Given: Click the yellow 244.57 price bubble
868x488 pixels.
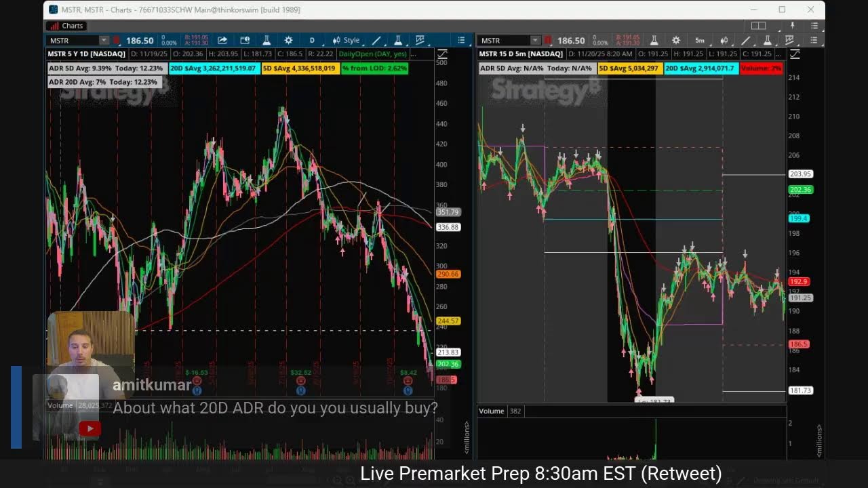Looking at the screenshot, I should (x=448, y=321).
